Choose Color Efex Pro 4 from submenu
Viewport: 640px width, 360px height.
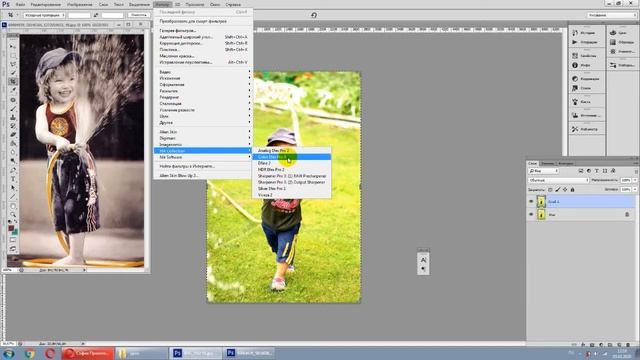coord(291,157)
